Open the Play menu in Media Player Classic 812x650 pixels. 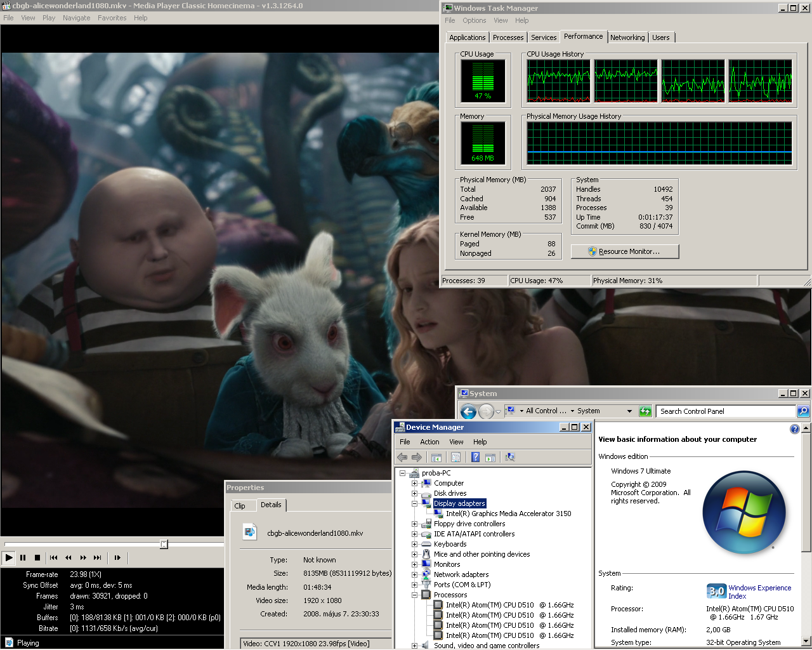click(x=49, y=18)
